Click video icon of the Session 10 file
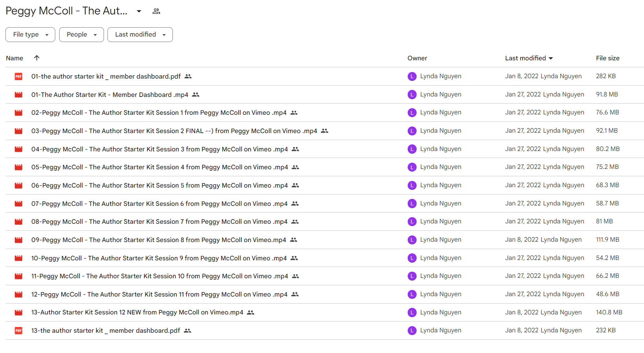644x353 pixels. tap(18, 276)
